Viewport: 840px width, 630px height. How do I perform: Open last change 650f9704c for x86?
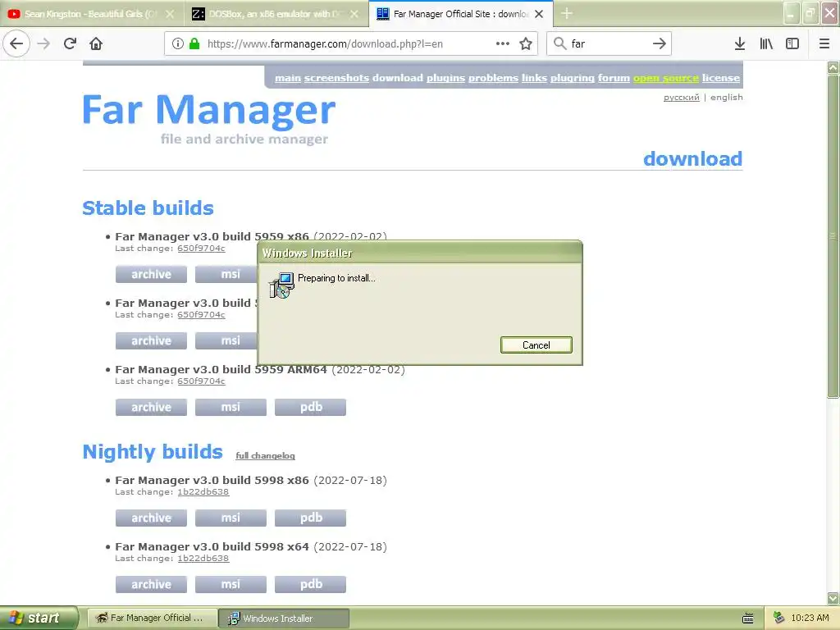[x=201, y=248]
